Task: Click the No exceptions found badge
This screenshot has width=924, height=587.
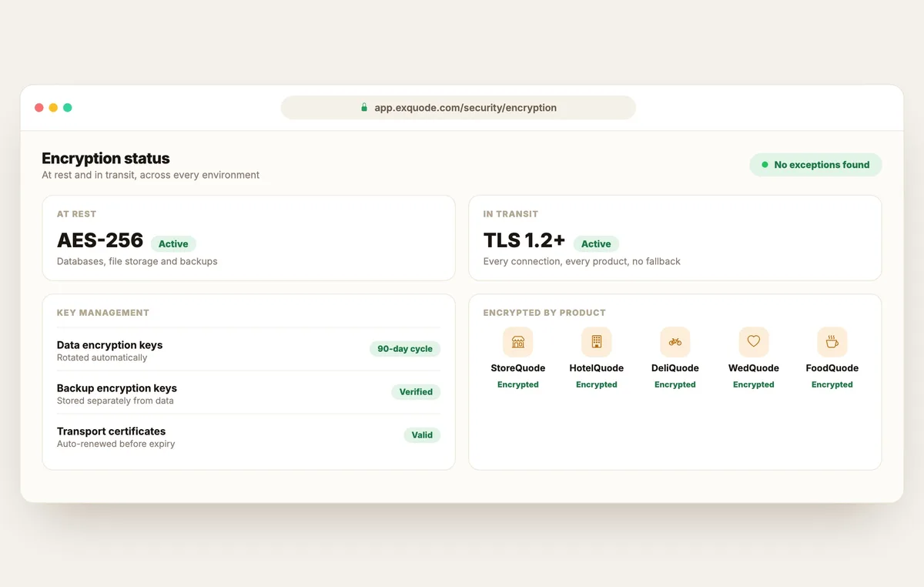Action: pyautogui.click(x=815, y=165)
